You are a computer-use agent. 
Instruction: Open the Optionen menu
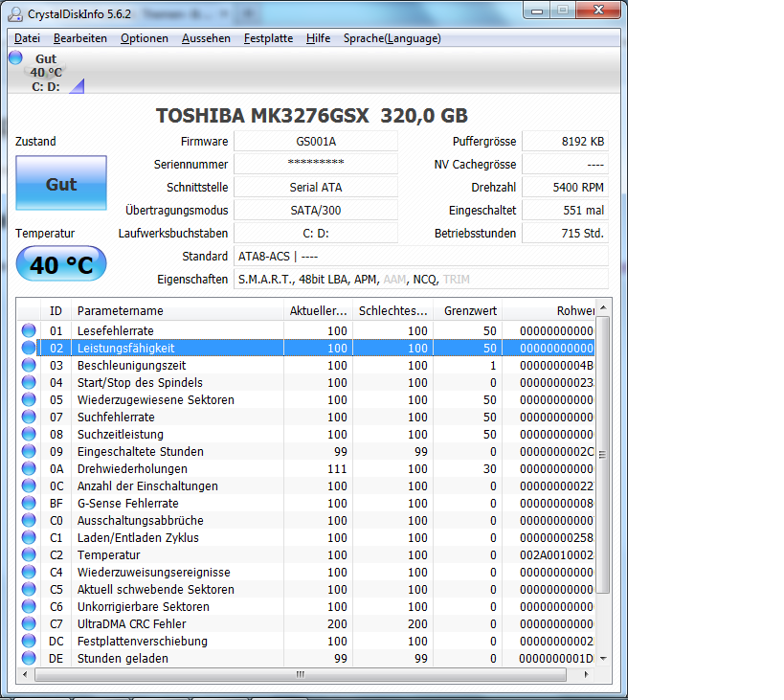144,38
